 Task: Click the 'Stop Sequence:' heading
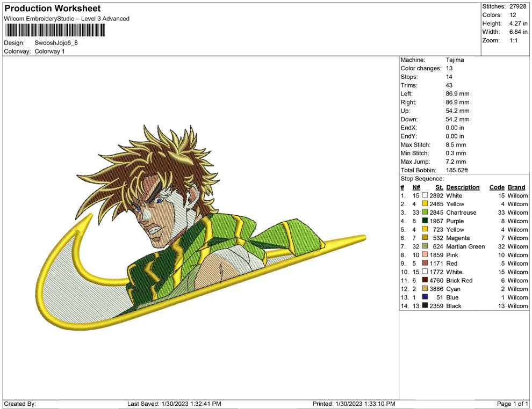click(x=422, y=179)
